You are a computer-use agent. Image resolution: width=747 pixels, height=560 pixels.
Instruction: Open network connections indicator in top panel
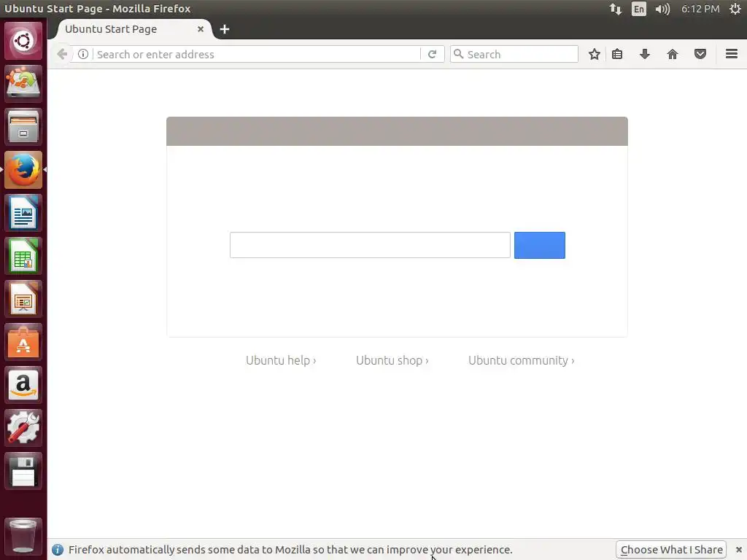coord(616,9)
